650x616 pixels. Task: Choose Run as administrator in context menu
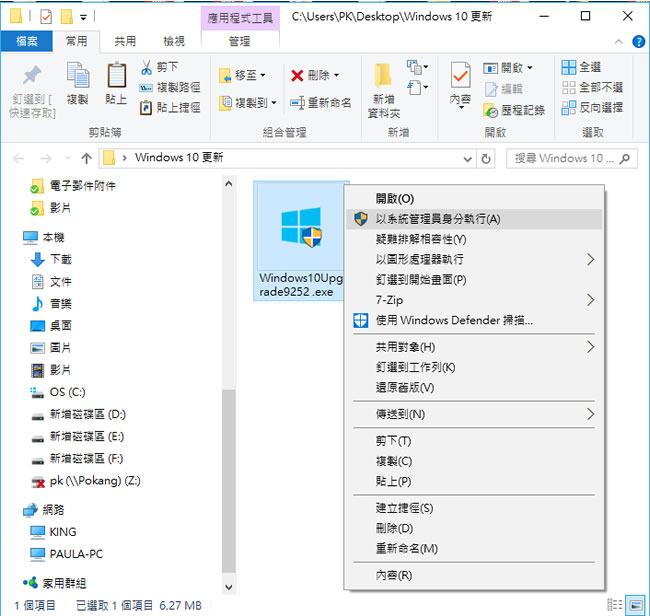point(474,219)
